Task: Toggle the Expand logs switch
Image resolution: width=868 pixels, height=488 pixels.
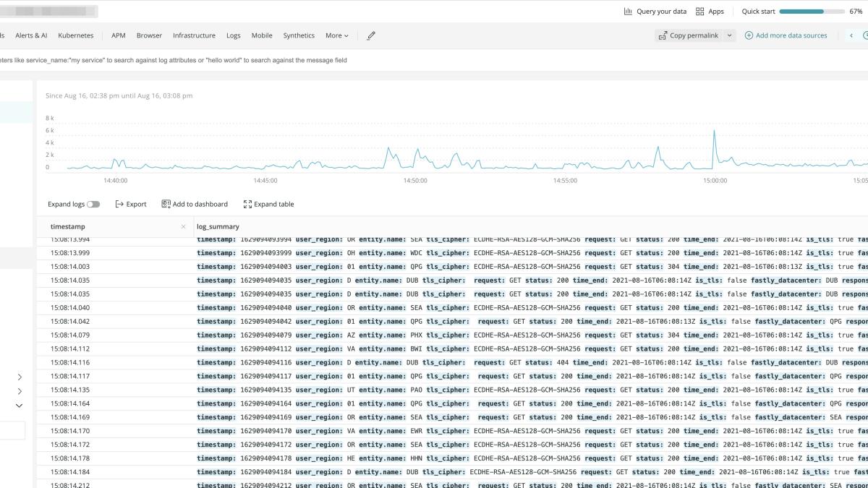Action: [x=93, y=205]
